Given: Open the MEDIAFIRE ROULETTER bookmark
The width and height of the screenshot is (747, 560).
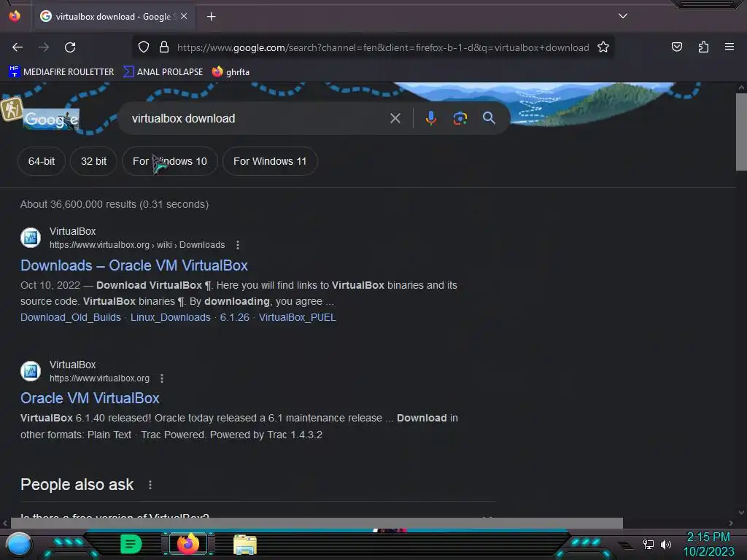Looking at the screenshot, I should [61, 72].
